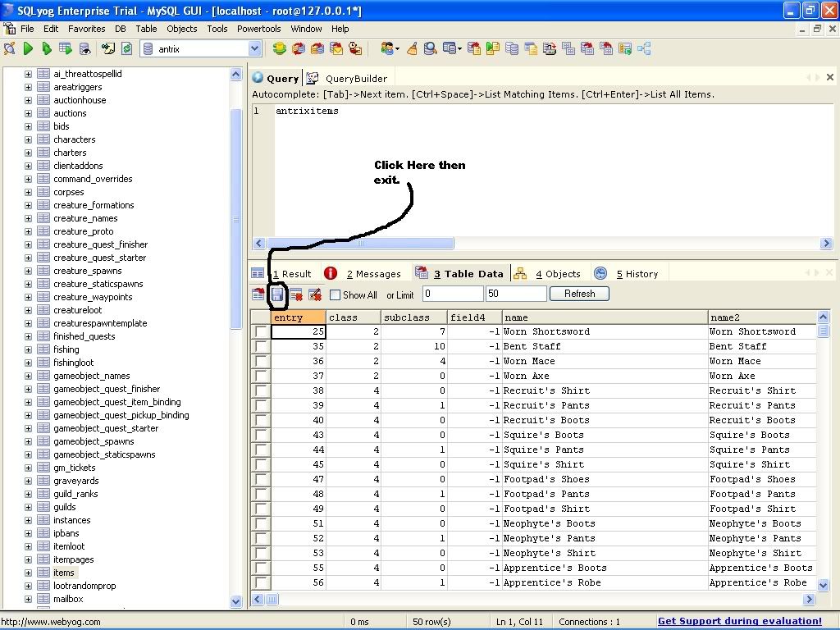The height and width of the screenshot is (630, 840).
Task: Click the table data vertical scroll down arrow
Action: [824, 584]
